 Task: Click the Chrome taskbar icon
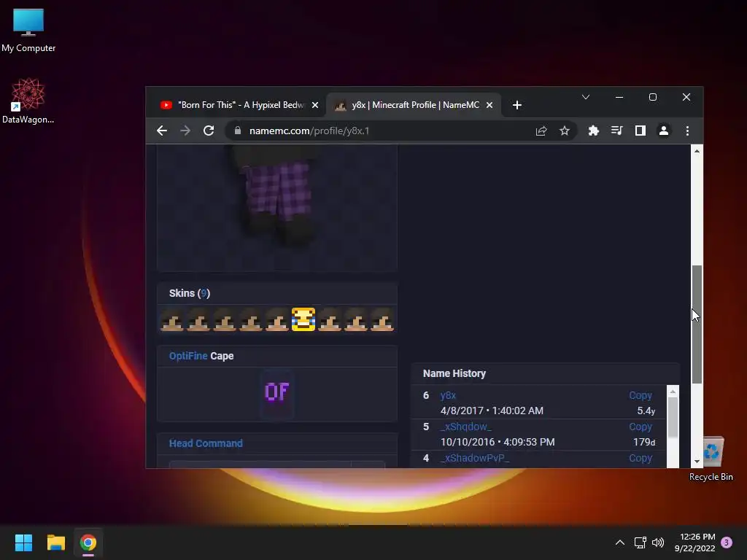tap(88, 542)
